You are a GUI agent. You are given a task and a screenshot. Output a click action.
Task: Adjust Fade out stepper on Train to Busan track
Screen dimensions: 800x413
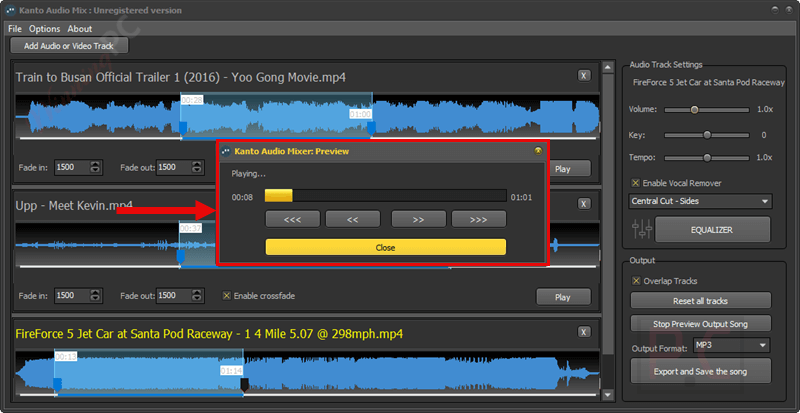pyautogui.click(x=197, y=167)
